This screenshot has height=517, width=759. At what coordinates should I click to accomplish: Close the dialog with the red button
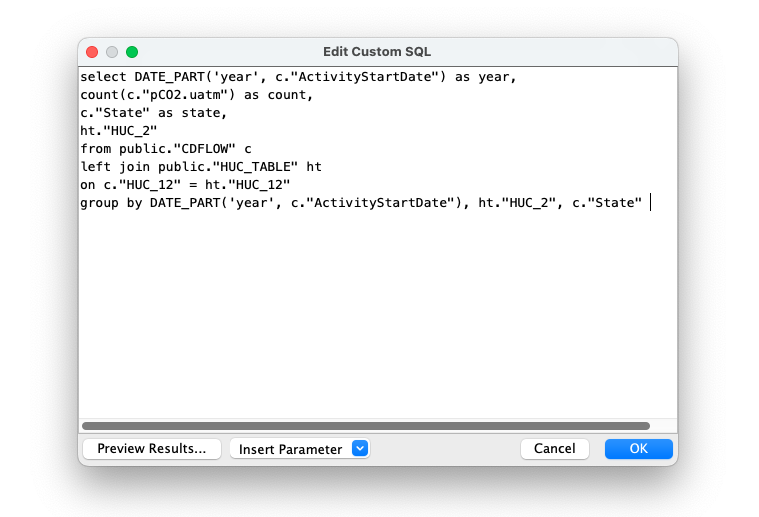click(92, 52)
